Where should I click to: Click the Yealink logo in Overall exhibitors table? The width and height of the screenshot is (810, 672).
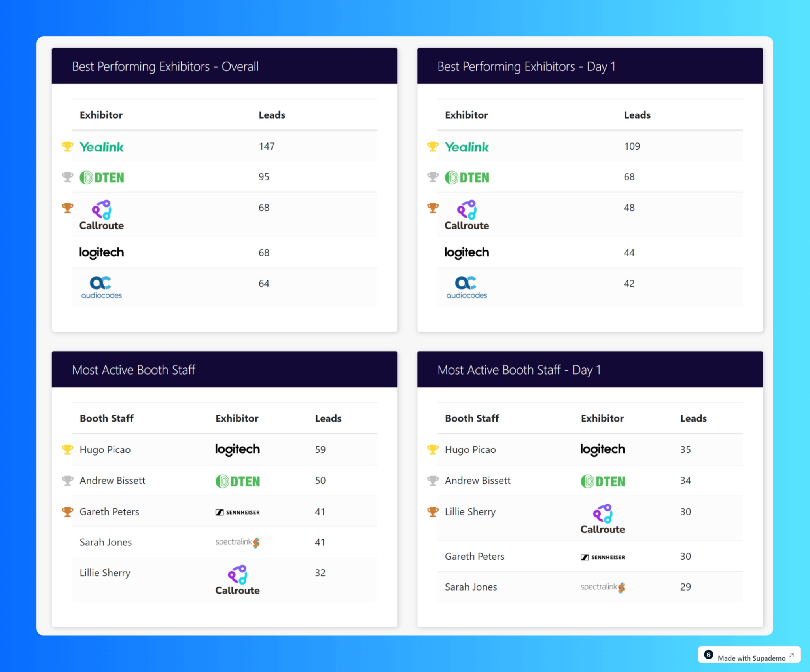point(102,147)
